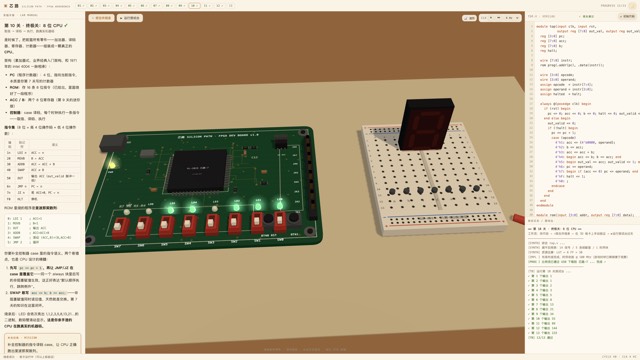
Task: Open the 1 Hz clock speed dropdown
Action: 512,18
